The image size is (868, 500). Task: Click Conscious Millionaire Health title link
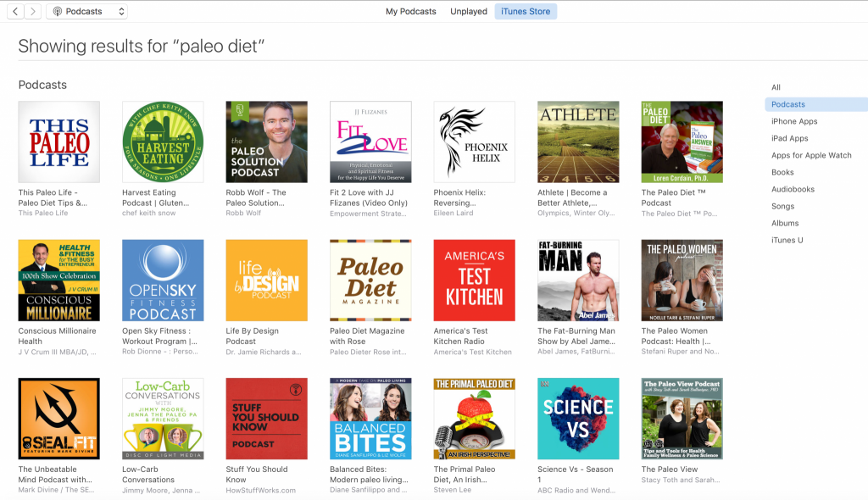pos(57,336)
